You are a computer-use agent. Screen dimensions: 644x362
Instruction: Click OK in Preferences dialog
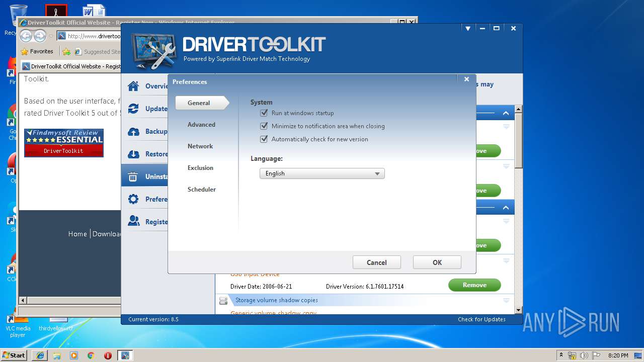coord(437,262)
